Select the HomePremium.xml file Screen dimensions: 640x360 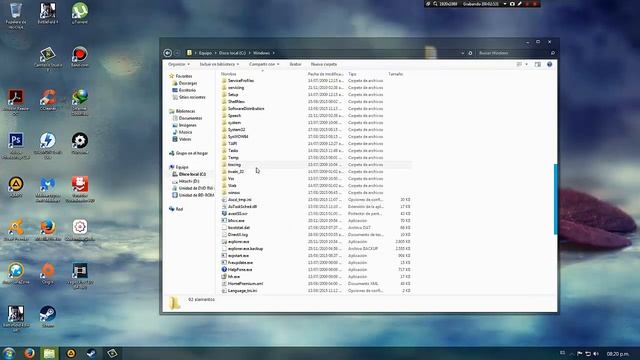point(245,284)
